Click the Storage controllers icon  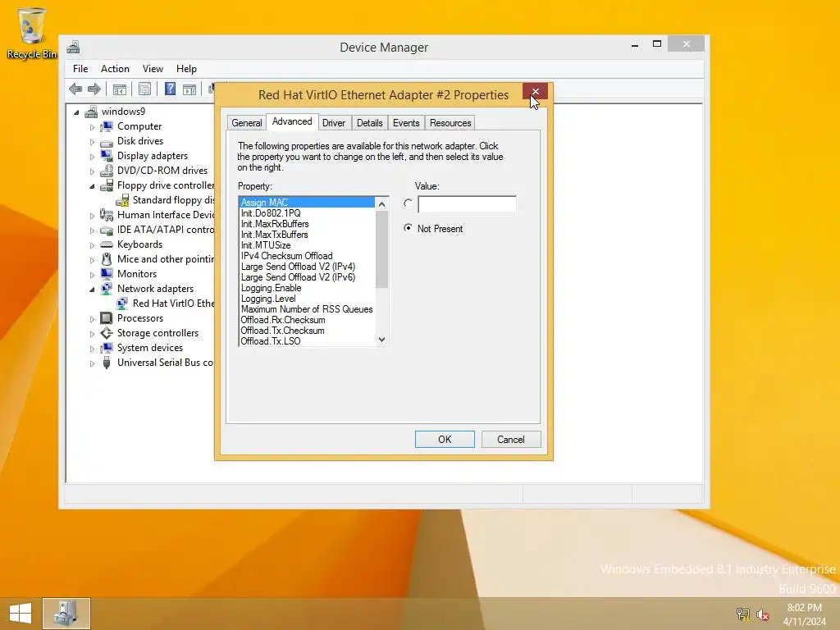(107, 333)
